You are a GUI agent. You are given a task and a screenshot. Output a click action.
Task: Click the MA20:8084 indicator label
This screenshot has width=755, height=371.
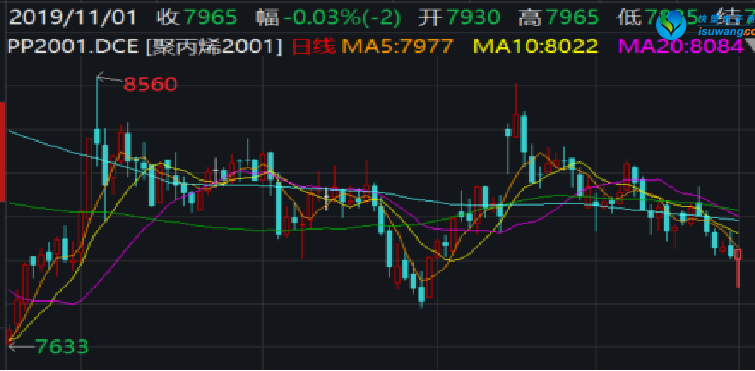pos(681,47)
